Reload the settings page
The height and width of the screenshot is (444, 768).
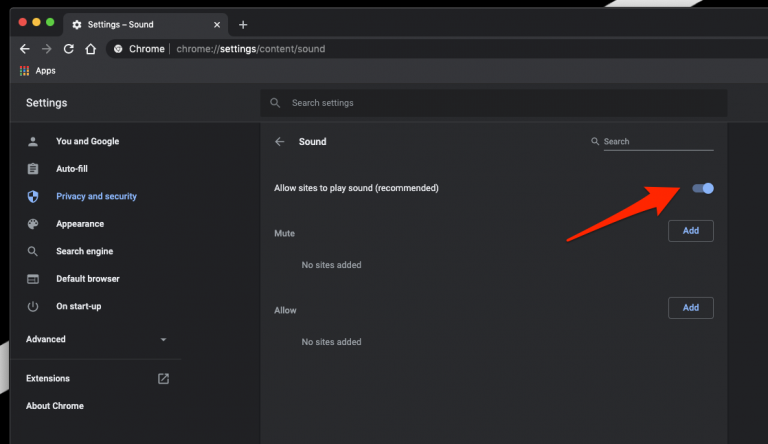(69, 49)
